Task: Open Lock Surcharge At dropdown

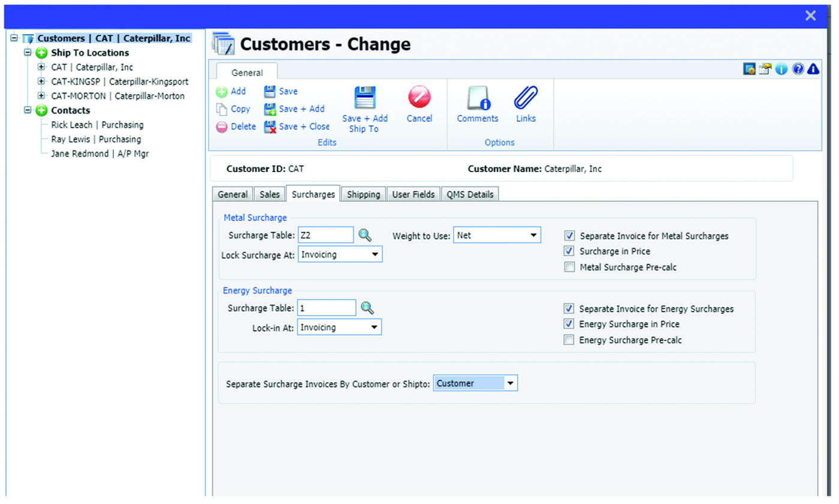Action: click(340, 254)
